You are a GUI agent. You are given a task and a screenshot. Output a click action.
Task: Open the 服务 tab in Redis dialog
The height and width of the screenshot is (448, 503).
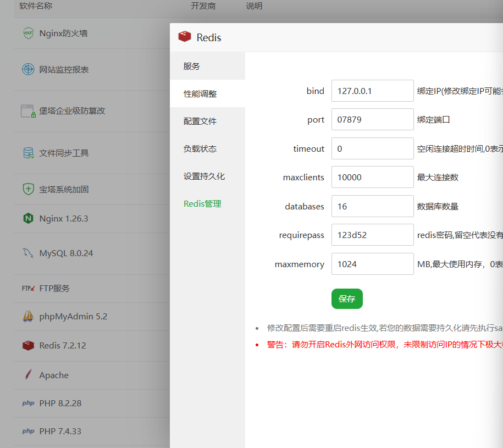tap(192, 66)
